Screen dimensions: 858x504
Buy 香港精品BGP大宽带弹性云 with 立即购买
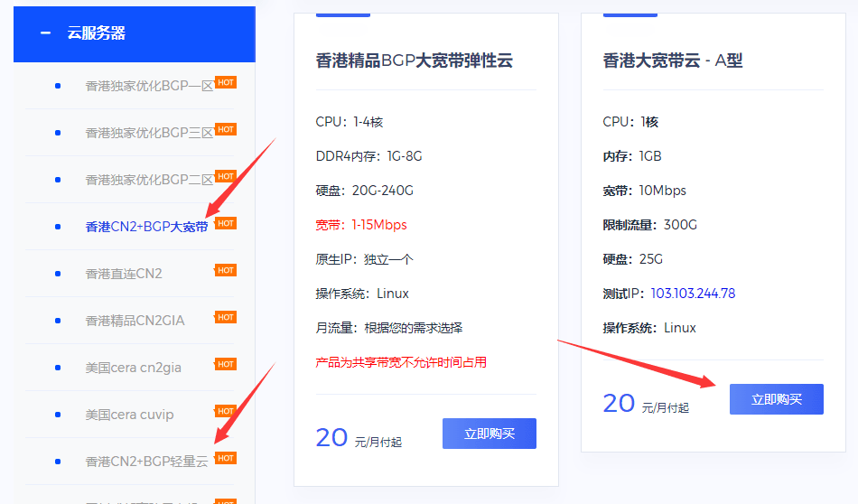(x=490, y=434)
